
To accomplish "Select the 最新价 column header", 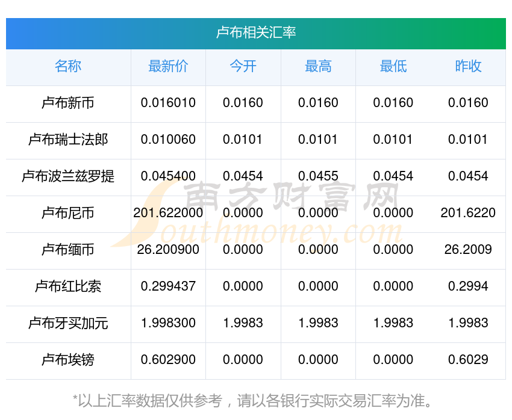I will pos(168,66).
